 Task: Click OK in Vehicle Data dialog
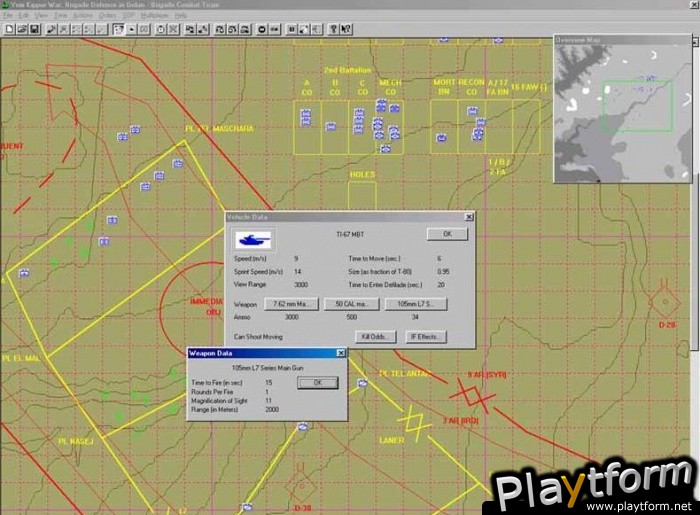(447, 234)
